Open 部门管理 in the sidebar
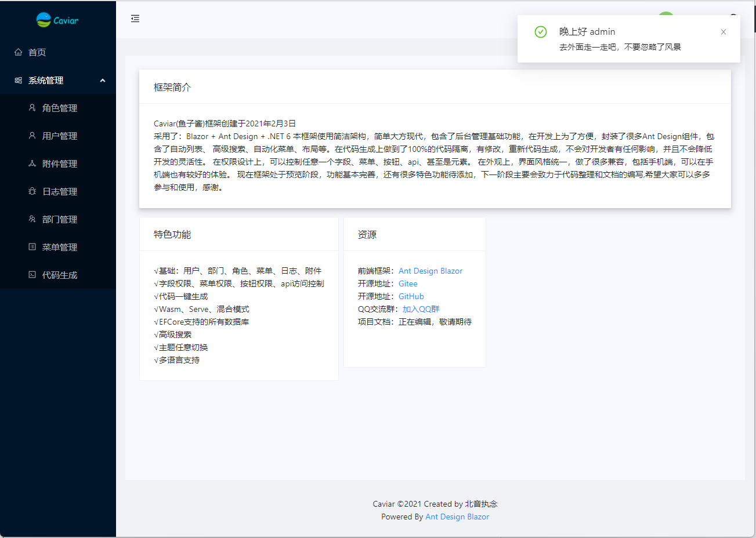The height and width of the screenshot is (538, 756). coord(58,219)
